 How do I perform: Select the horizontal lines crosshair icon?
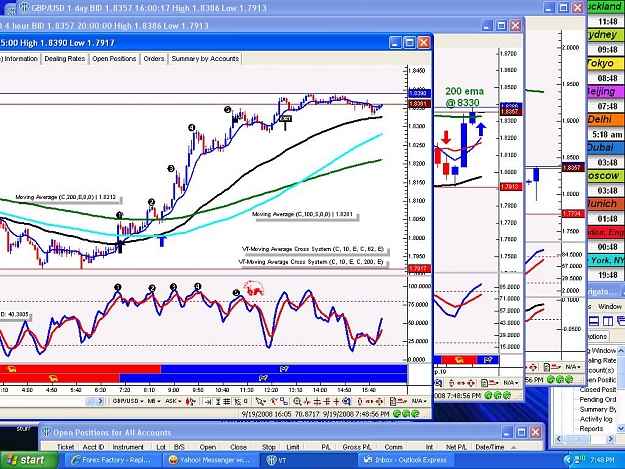click(x=317, y=402)
